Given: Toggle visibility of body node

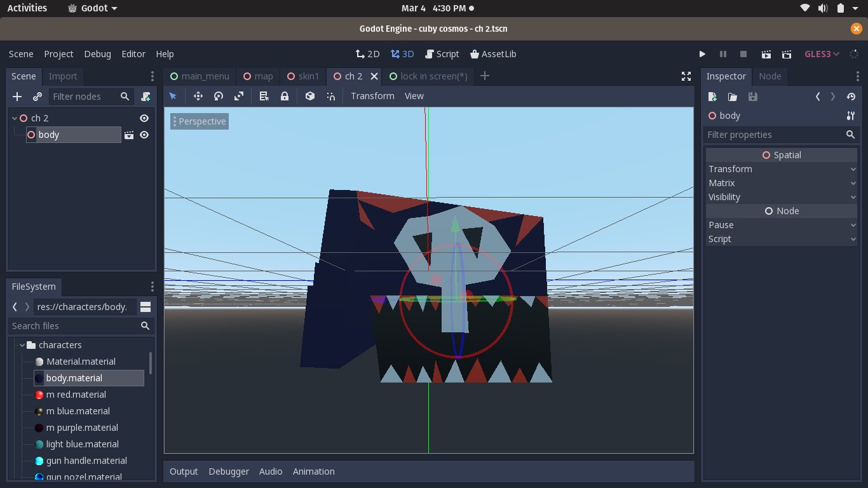Looking at the screenshot, I should [144, 135].
